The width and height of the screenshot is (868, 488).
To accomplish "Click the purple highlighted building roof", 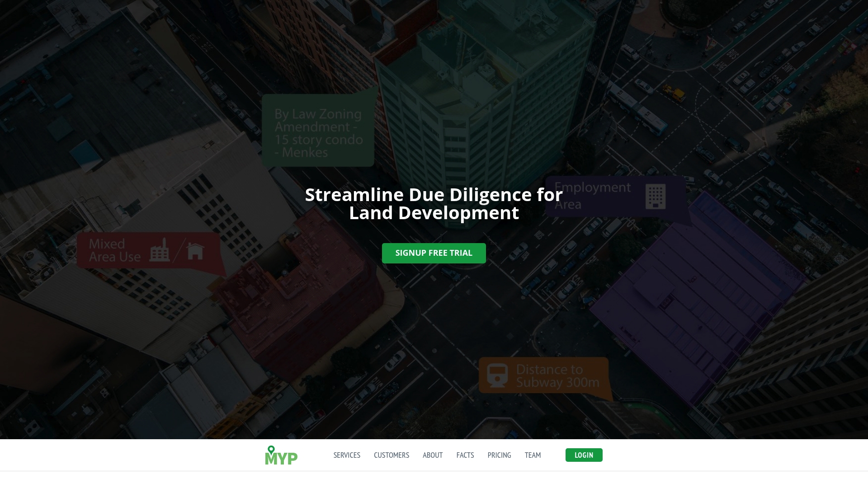I will [696, 294].
